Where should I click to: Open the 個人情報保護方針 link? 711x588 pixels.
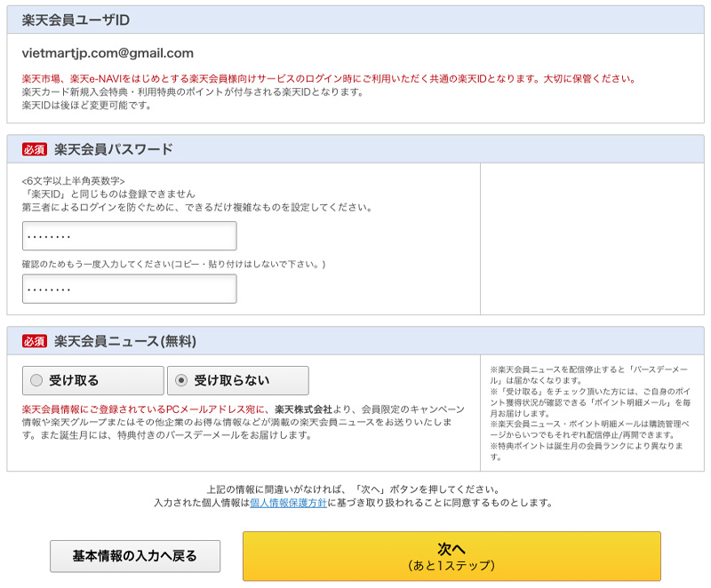click(x=288, y=503)
